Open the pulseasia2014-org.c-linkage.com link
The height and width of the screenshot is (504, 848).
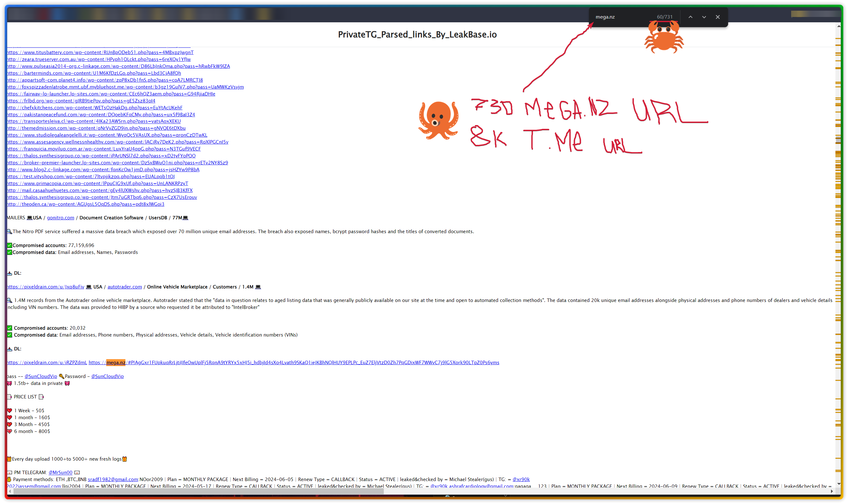click(x=118, y=66)
